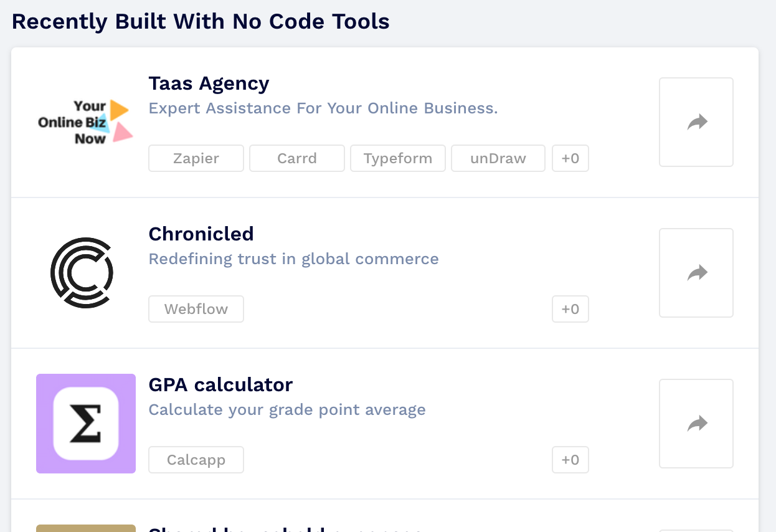Click the GPA calculator sigma icon
Image resolution: width=776 pixels, height=532 pixels.
click(86, 424)
